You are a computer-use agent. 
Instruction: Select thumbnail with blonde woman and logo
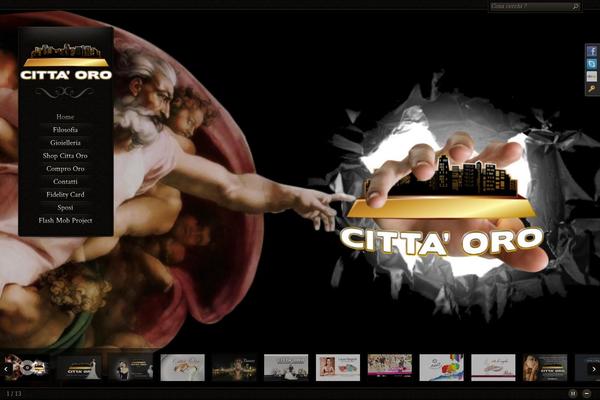pyautogui.click(x=545, y=367)
